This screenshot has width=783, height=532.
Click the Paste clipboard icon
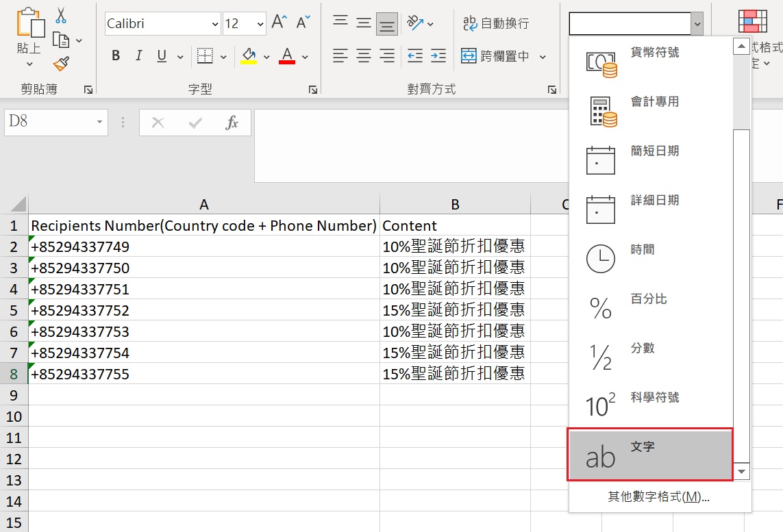click(30, 23)
